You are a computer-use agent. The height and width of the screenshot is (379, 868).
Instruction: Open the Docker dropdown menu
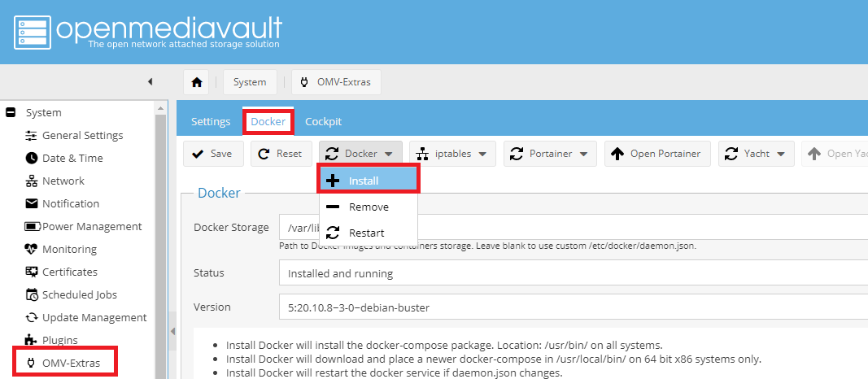coord(360,154)
